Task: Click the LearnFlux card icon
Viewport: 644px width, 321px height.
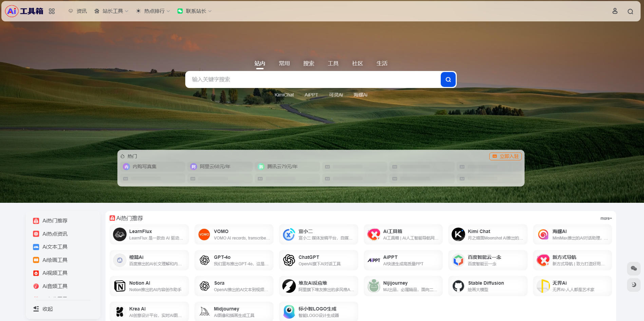Action: (x=120, y=234)
